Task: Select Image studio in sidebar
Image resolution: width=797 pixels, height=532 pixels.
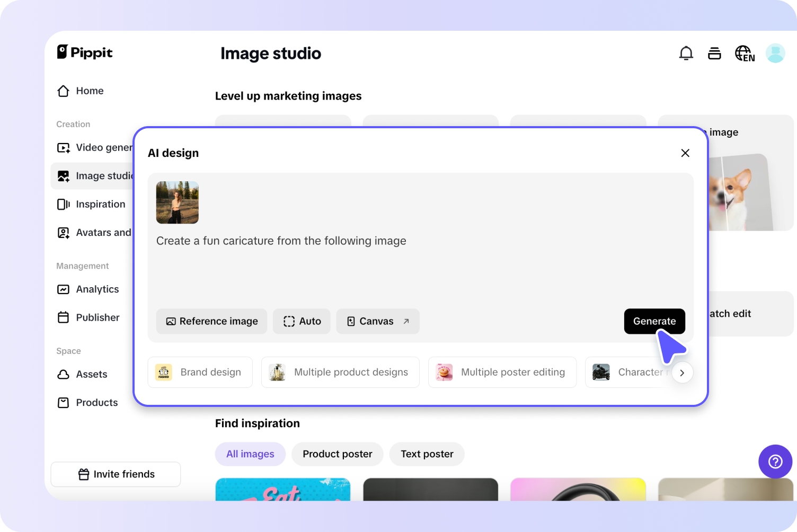Action: pos(92,176)
